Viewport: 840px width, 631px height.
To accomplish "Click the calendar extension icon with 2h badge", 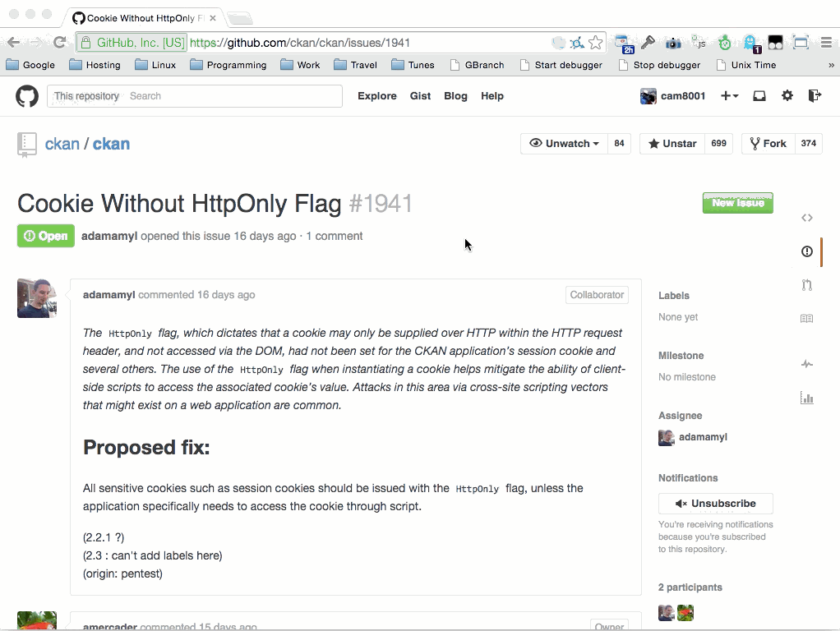I will [x=624, y=44].
